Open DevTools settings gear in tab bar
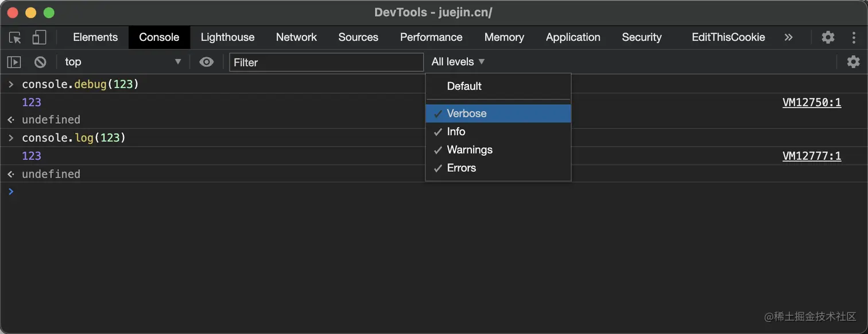 pos(828,37)
